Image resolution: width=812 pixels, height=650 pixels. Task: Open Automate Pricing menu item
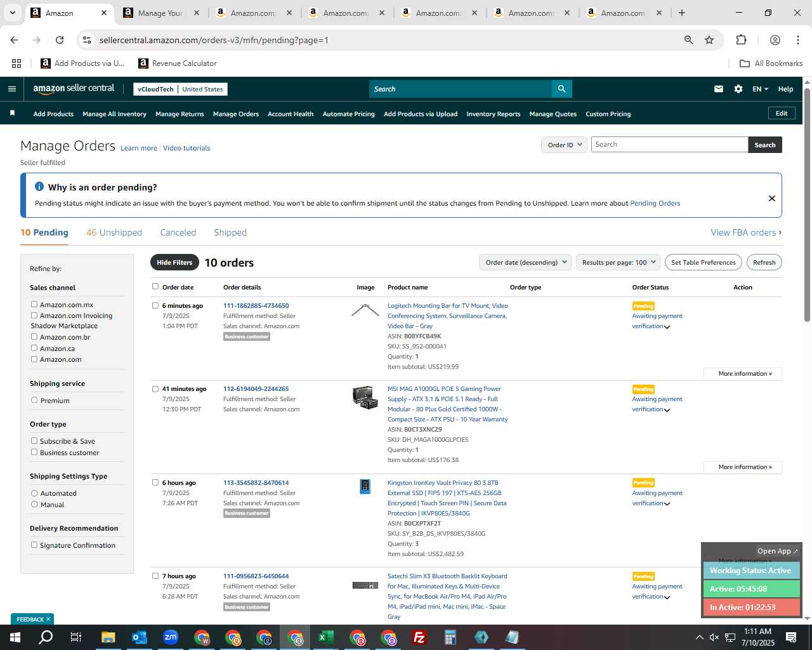point(348,114)
